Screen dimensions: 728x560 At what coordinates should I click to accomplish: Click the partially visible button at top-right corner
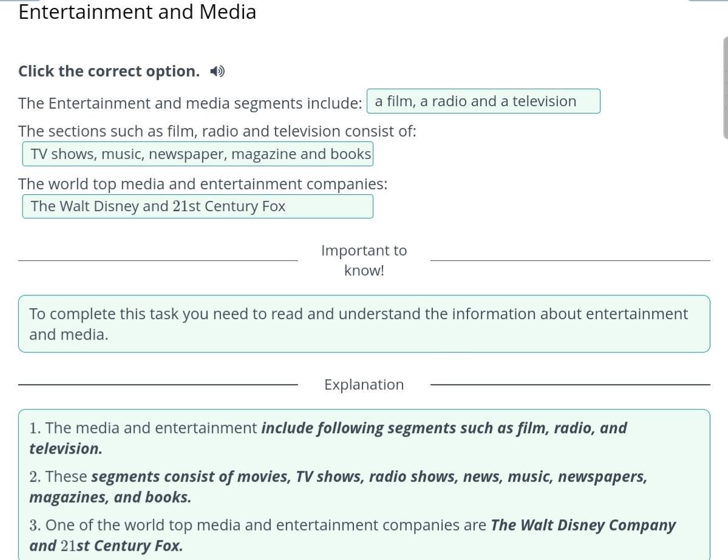[707, 1]
